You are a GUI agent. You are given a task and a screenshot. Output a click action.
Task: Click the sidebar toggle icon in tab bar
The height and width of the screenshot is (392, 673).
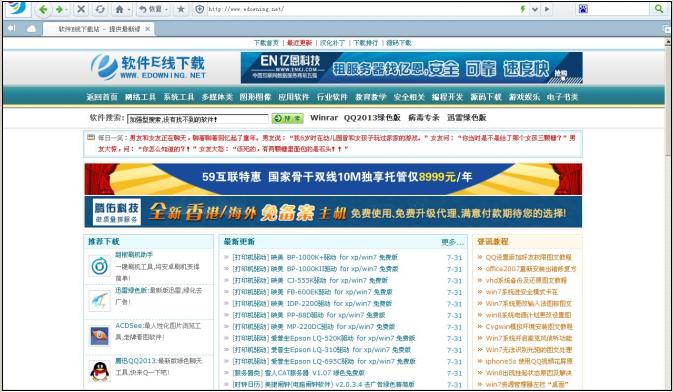(12, 28)
